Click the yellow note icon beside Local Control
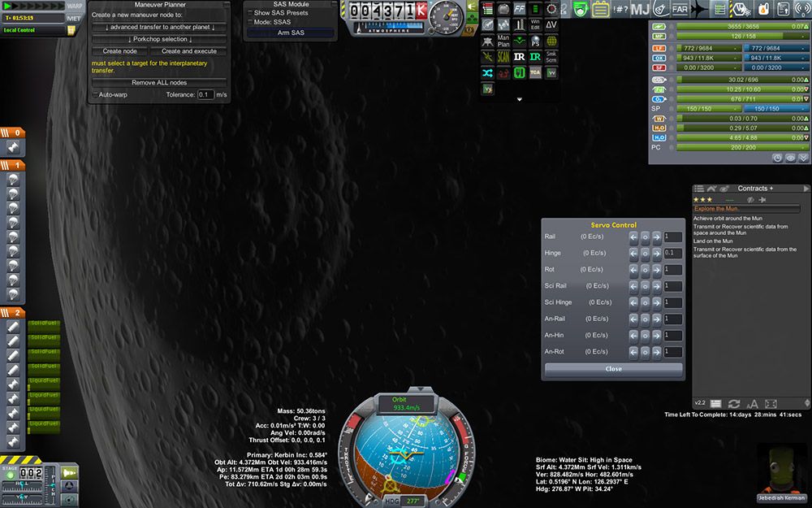The width and height of the screenshot is (812, 508). 71,30
